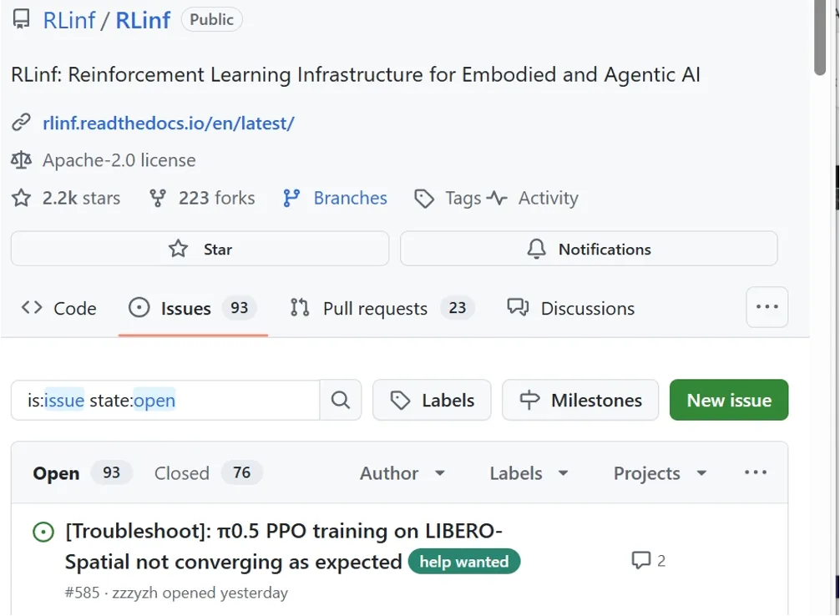Expand the Author filter dropdown
Image resolution: width=840 pixels, height=616 pixels.
(x=402, y=473)
